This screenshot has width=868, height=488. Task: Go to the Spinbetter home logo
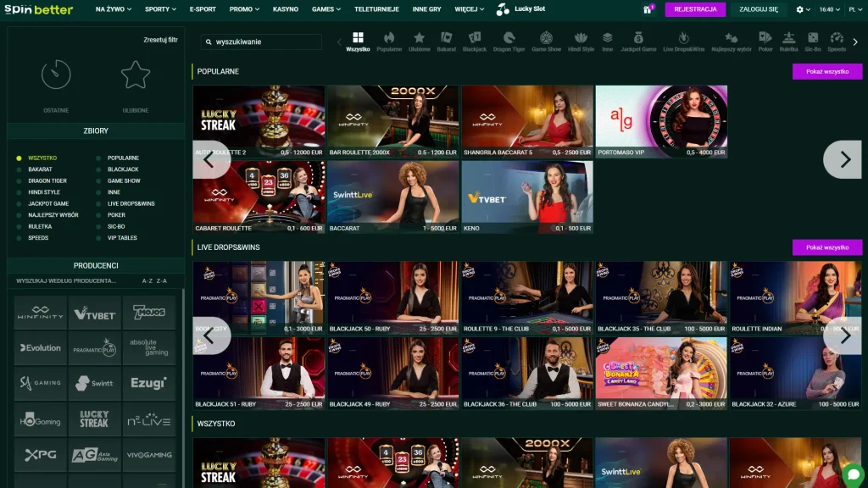(39, 9)
